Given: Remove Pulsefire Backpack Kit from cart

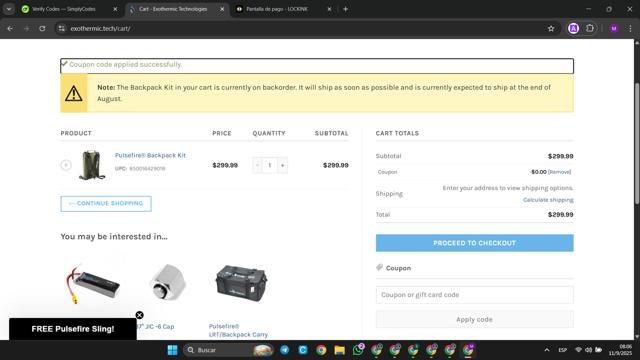Looking at the screenshot, I should tap(66, 165).
